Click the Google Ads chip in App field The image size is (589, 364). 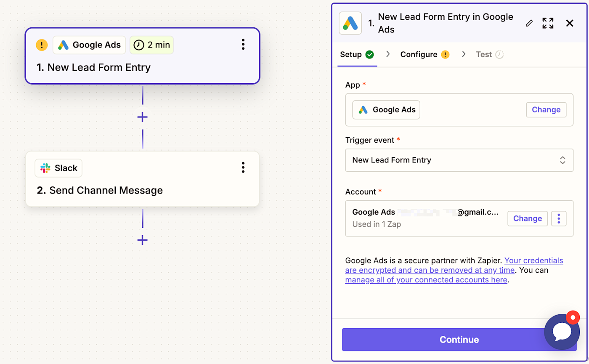click(386, 109)
